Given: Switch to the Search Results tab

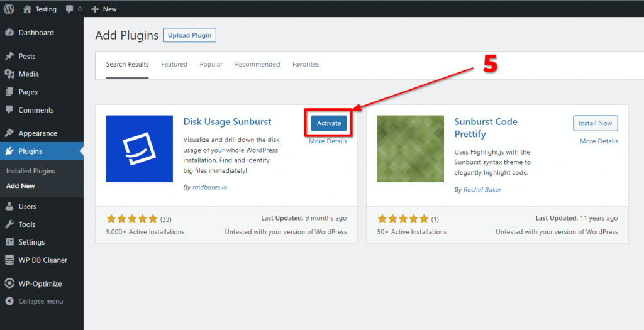Looking at the screenshot, I should point(127,65).
